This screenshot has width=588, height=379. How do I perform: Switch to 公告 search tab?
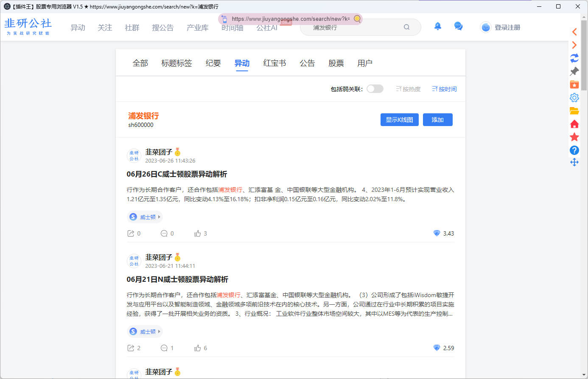[x=307, y=63]
